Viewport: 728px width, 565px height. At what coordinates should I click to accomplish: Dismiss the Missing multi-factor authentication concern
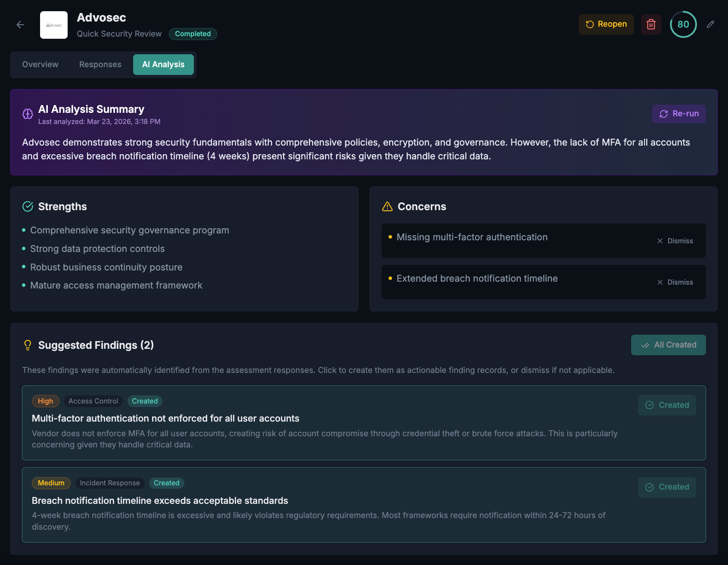click(x=675, y=241)
